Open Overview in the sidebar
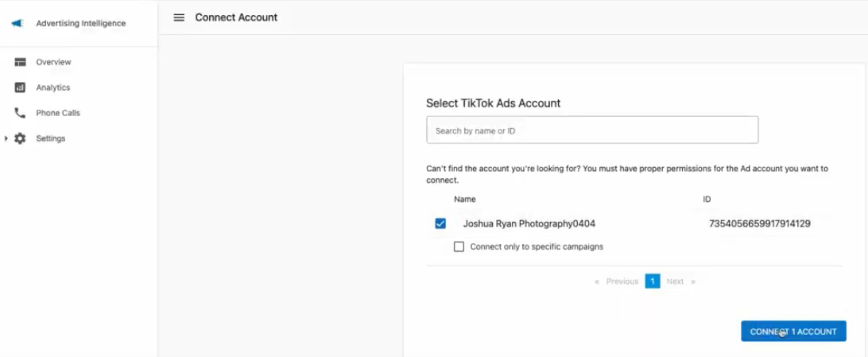Image resolution: width=868 pixels, height=357 pixels. coord(54,62)
